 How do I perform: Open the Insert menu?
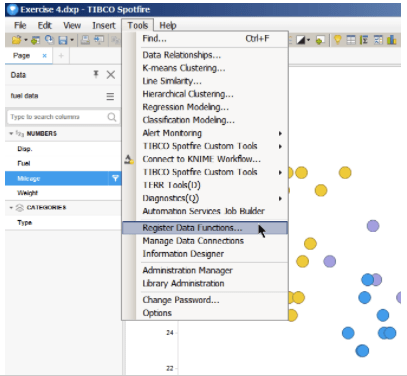[x=104, y=25]
